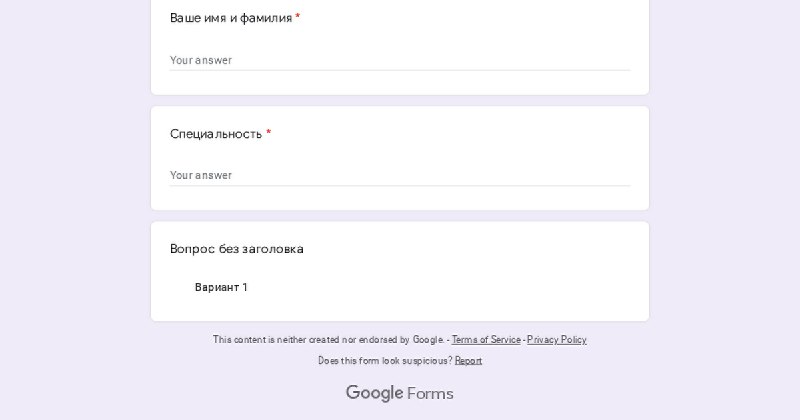Click the "Does this form look suspicious?" text

click(x=385, y=361)
